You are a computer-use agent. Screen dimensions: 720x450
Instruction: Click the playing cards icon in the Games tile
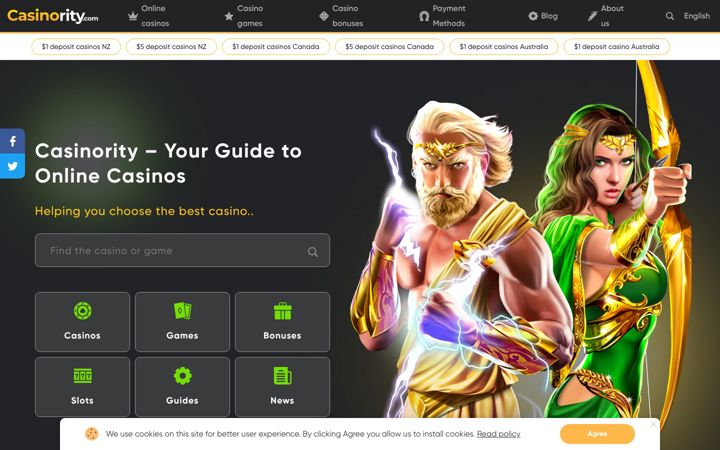[182, 311]
